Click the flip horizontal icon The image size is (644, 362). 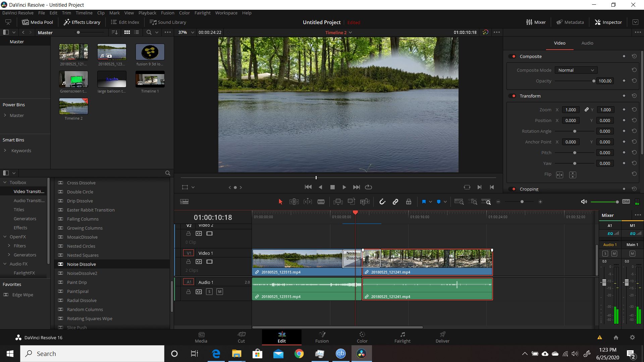coord(559,175)
